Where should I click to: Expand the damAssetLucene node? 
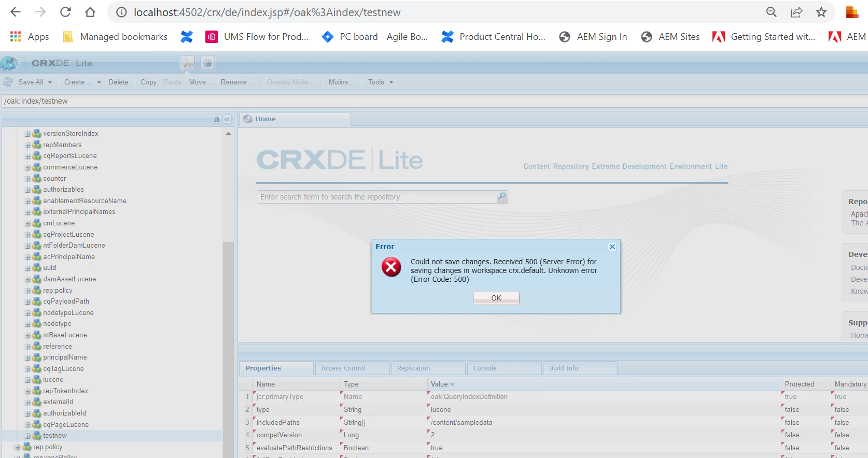[x=27, y=279]
